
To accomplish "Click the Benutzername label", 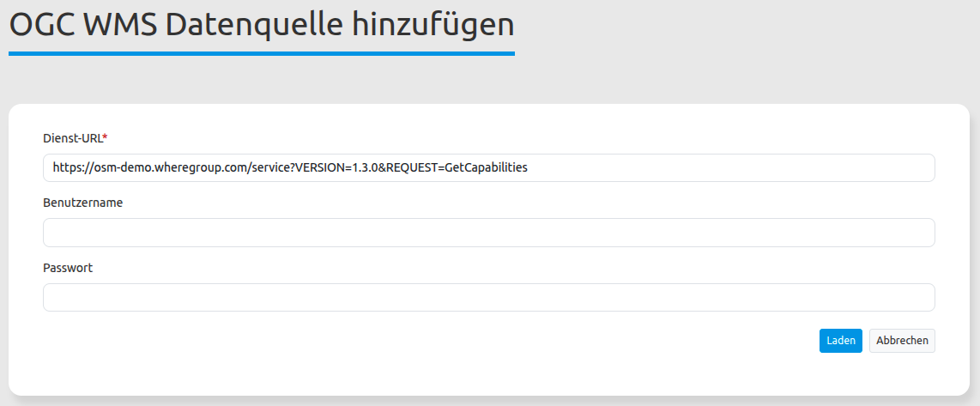I will (82, 203).
